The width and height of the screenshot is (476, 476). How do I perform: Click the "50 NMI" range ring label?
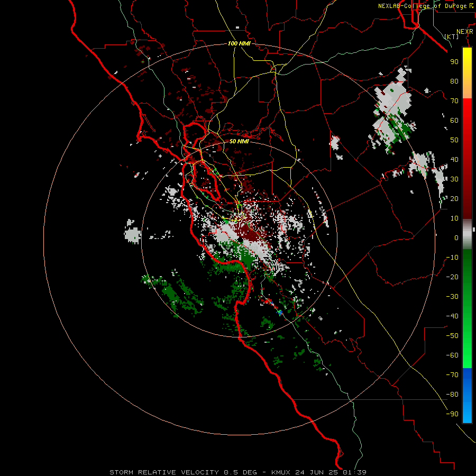click(239, 141)
